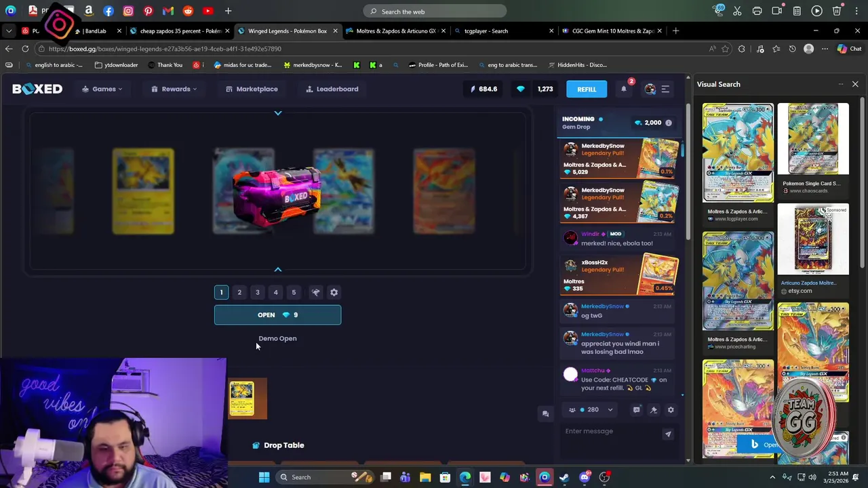Open the ytdownloader bookmark

point(116,65)
